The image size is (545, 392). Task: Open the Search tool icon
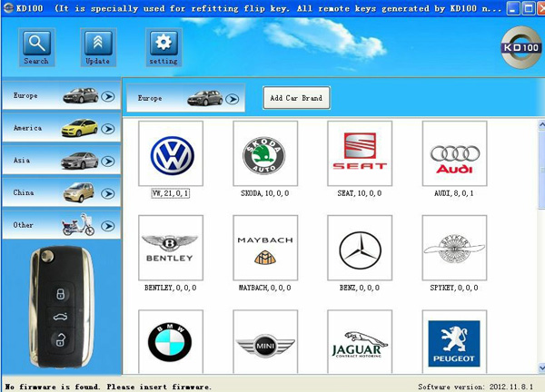coord(36,47)
